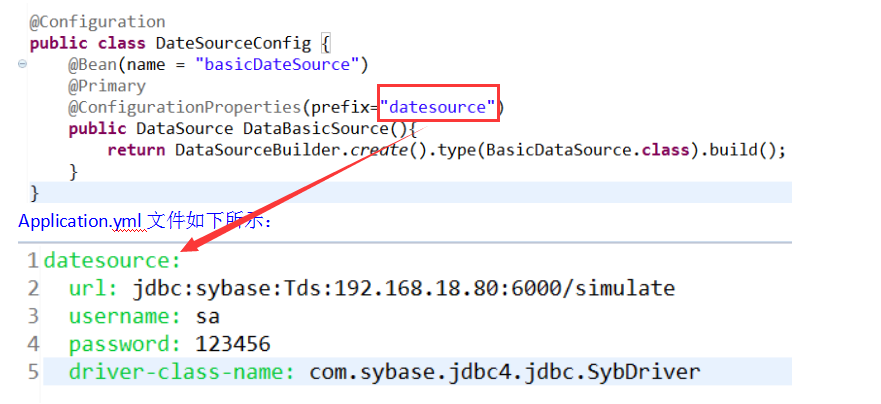Click the datesource: key in YAML
The width and height of the screenshot is (881, 404).
112,261
